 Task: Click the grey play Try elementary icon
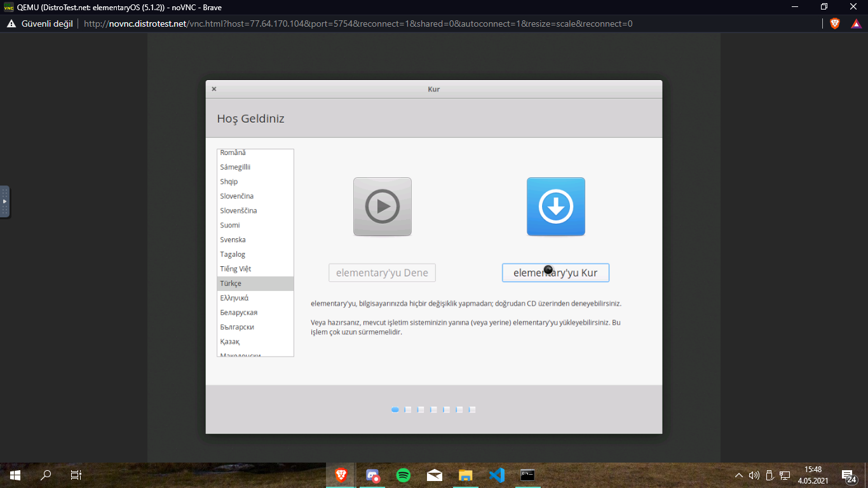(x=383, y=207)
